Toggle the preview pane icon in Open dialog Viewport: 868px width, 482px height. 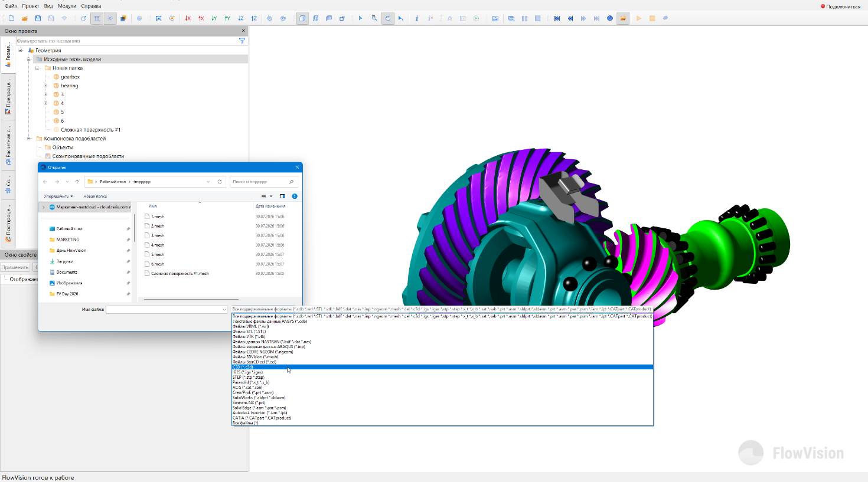click(282, 196)
